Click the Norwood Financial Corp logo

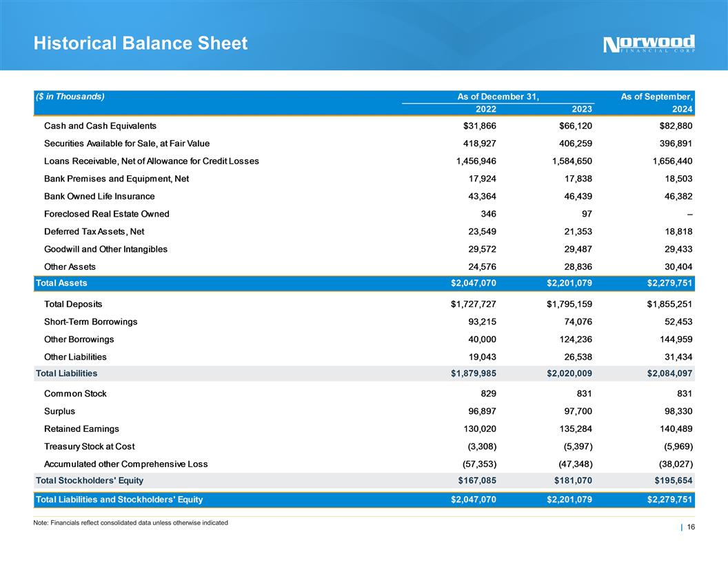(x=649, y=43)
